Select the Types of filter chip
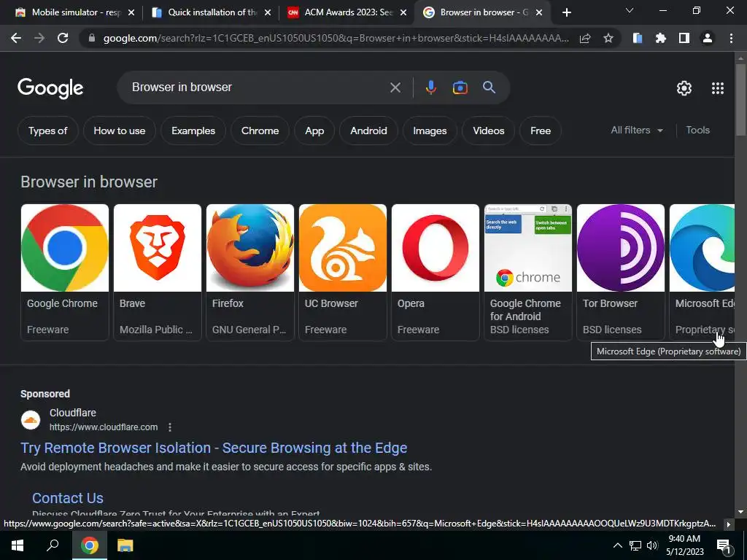The width and height of the screenshot is (747, 560). click(x=47, y=131)
